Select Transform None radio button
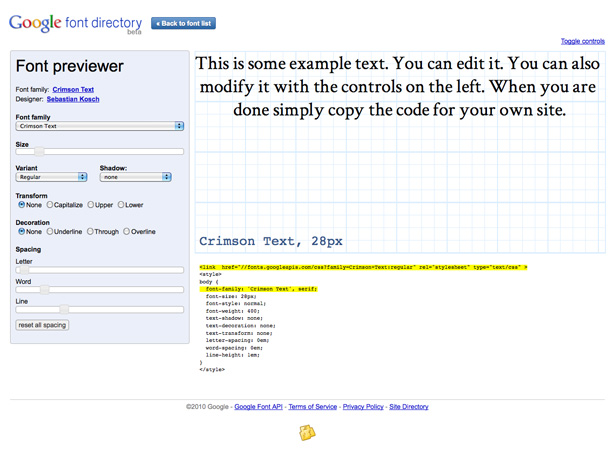This screenshot has height=475, width=615. [x=22, y=205]
